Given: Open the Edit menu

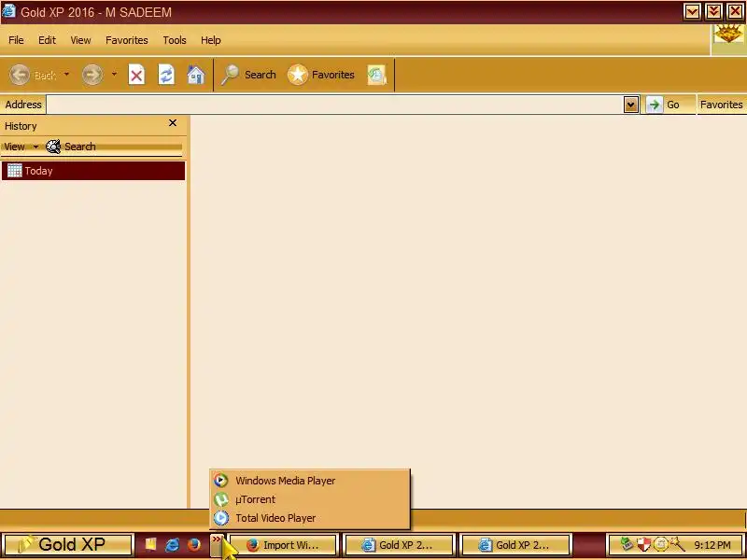Looking at the screenshot, I should click(x=47, y=40).
